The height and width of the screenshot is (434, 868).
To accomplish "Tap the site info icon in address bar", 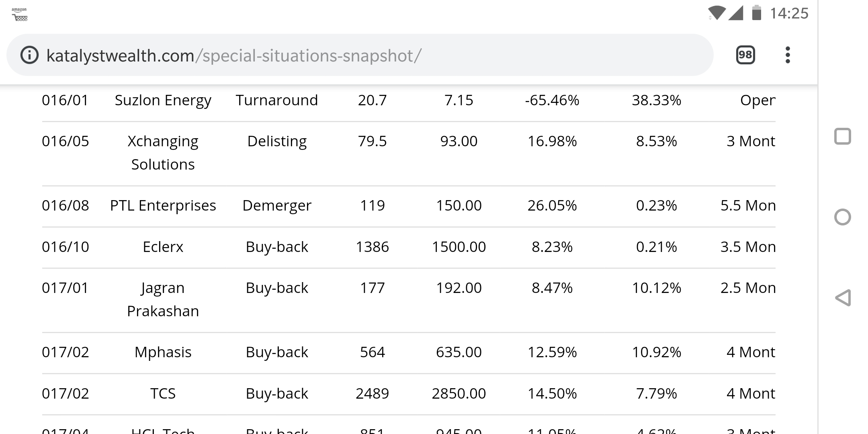I will click(x=29, y=55).
